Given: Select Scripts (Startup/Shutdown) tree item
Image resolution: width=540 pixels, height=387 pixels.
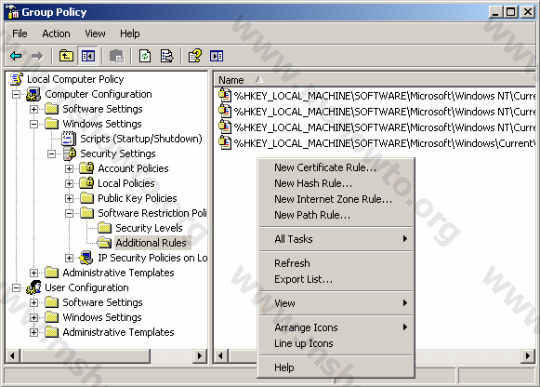Looking at the screenshot, I should 141,139.
